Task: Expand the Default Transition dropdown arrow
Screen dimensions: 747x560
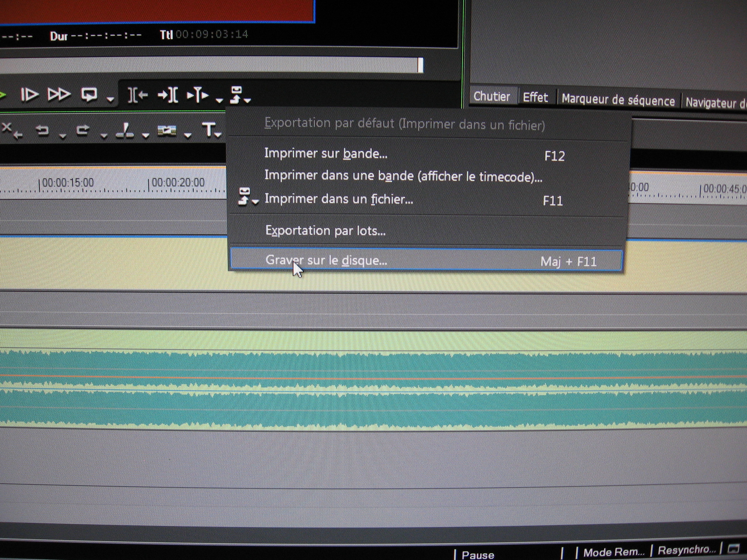Action: (x=188, y=135)
